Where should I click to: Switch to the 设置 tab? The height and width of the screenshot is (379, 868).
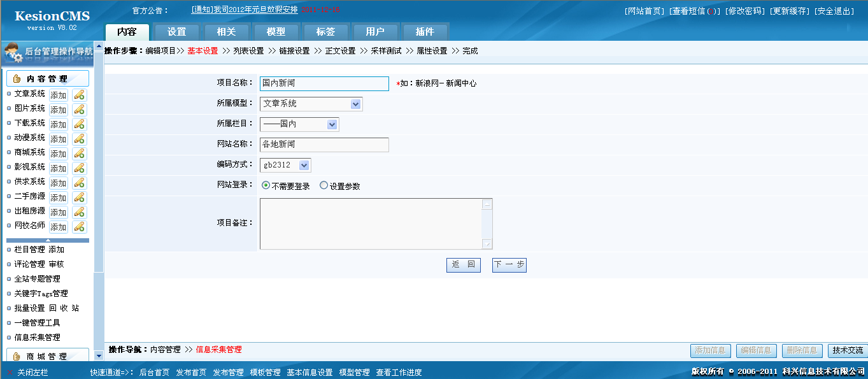click(176, 32)
